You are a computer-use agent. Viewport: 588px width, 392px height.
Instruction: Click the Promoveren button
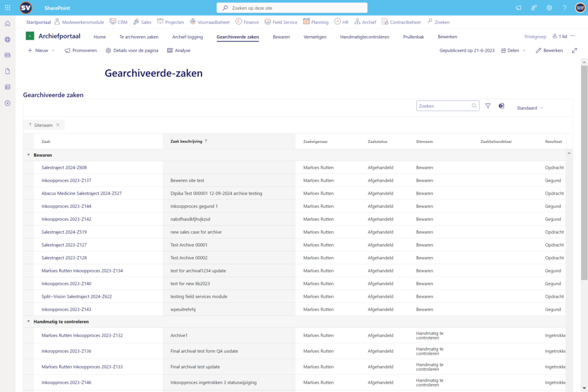pyautogui.click(x=80, y=51)
